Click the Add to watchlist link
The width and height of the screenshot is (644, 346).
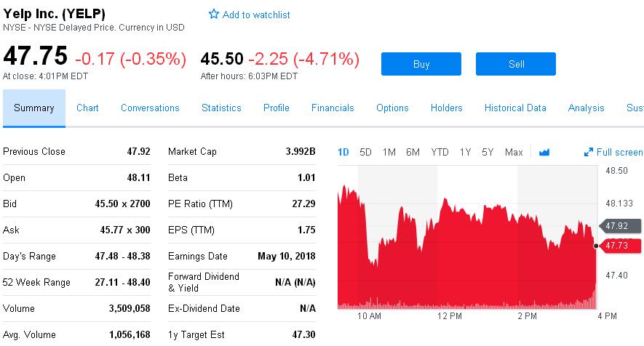click(x=256, y=15)
